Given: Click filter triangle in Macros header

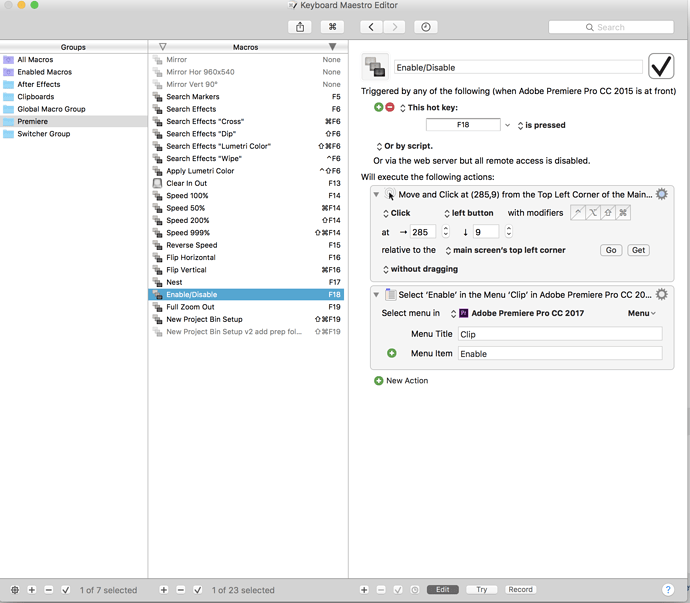Looking at the screenshot, I should tap(162, 47).
